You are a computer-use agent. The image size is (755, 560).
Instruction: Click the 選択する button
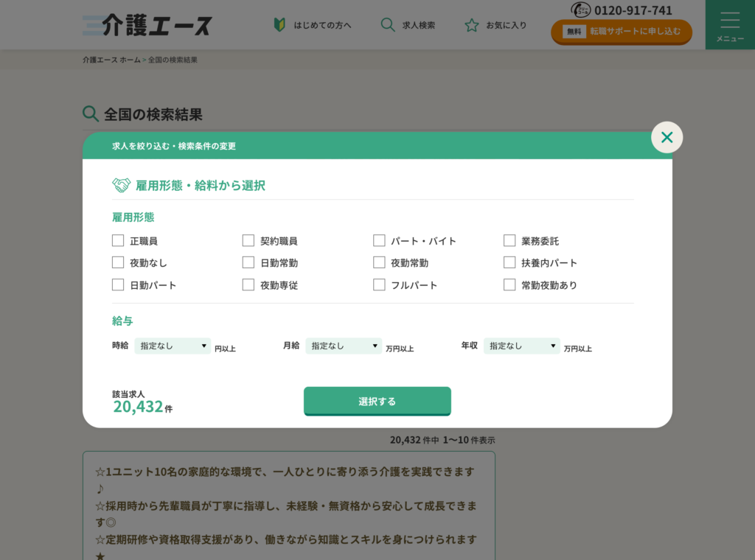coord(377,402)
